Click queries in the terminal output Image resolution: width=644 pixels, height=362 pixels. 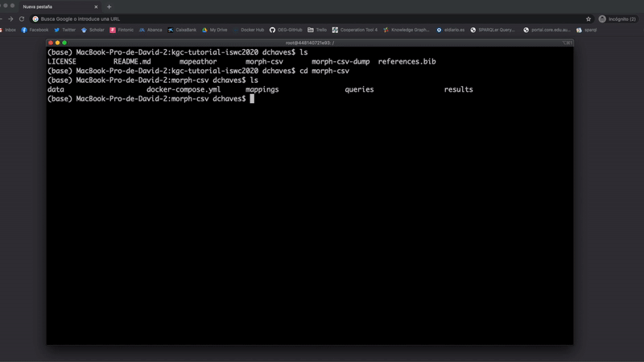tap(359, 89)
